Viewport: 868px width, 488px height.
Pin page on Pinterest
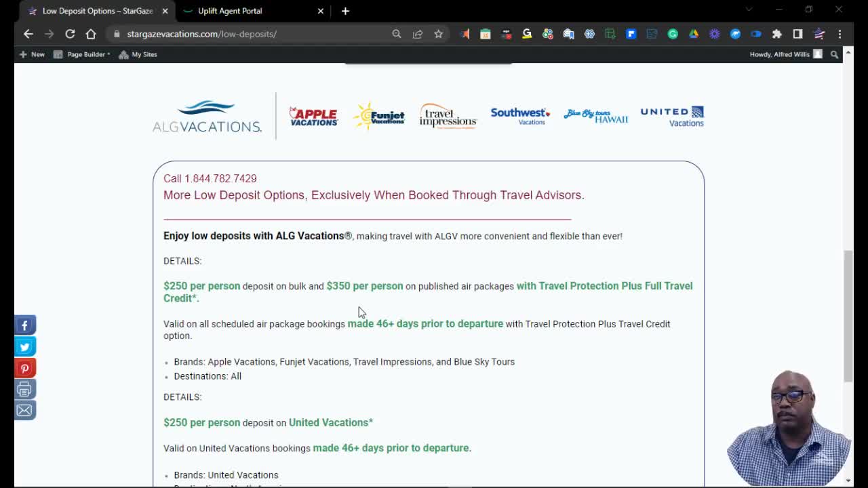24,368
